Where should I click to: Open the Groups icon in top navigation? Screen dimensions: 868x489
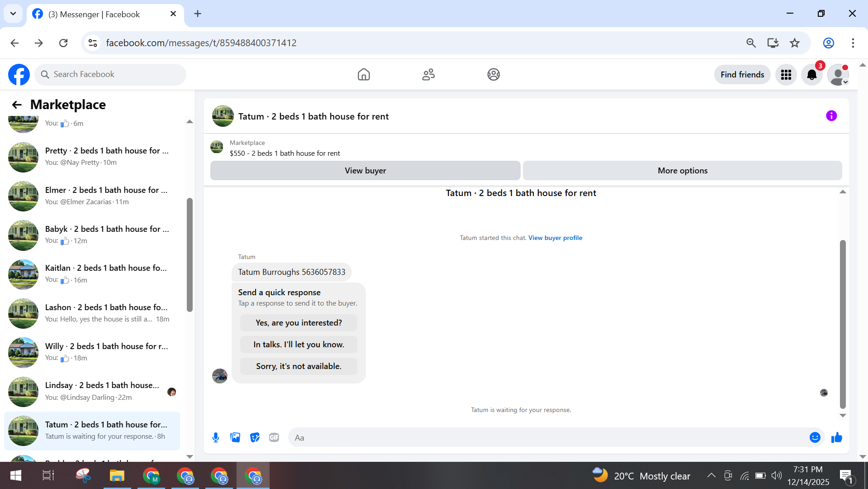pyautogui.click(x=493, y=75)
